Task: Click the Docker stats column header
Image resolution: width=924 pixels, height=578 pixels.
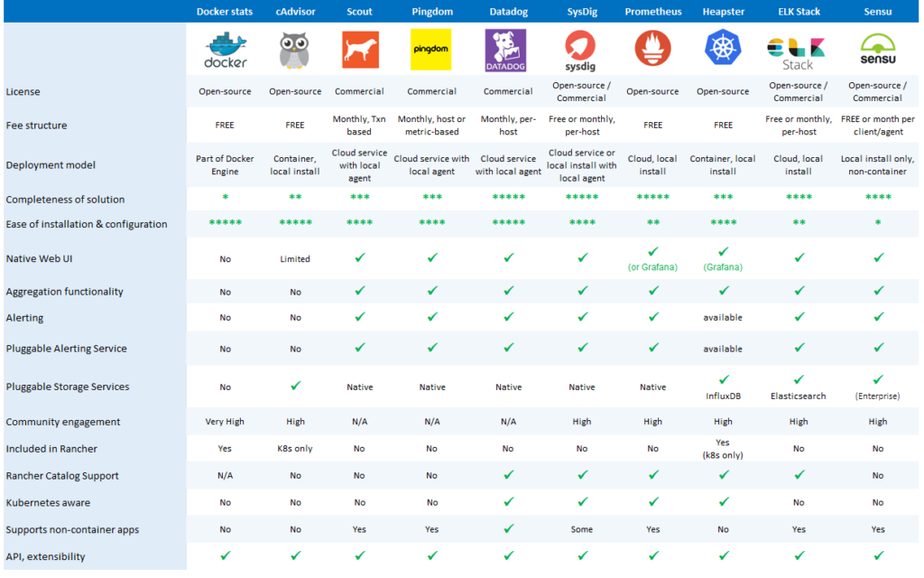Action: point(225,11)
